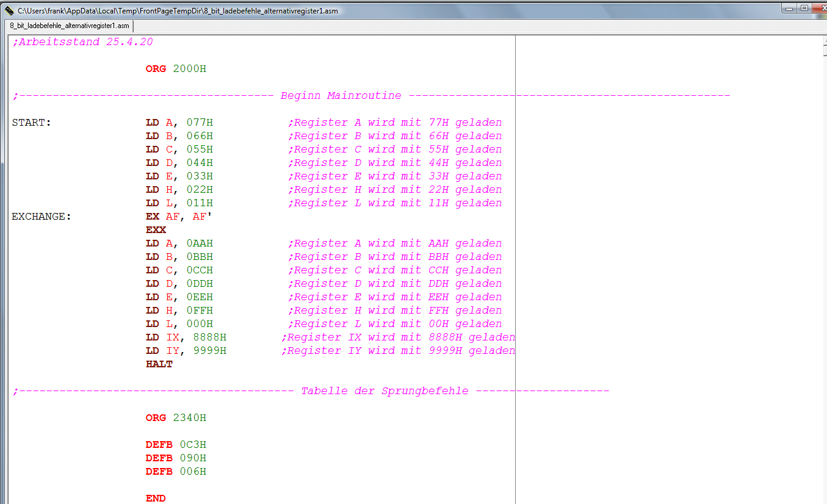Click the HALT instruction

pyautogui.click(x=159, y=364)
